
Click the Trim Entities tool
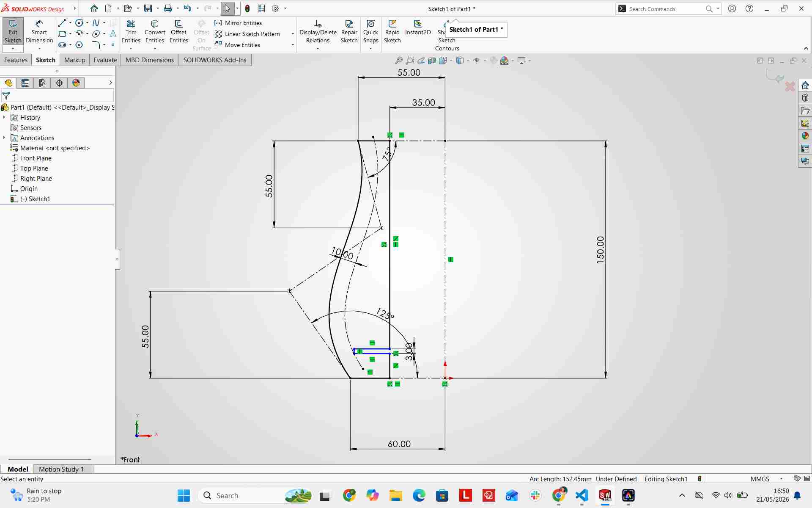(x=131, y=31)
